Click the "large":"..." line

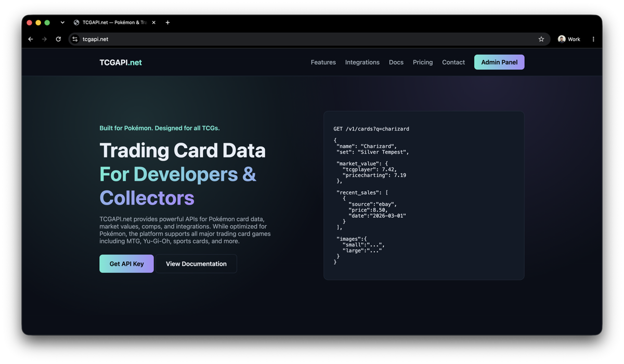pos(362,251)
